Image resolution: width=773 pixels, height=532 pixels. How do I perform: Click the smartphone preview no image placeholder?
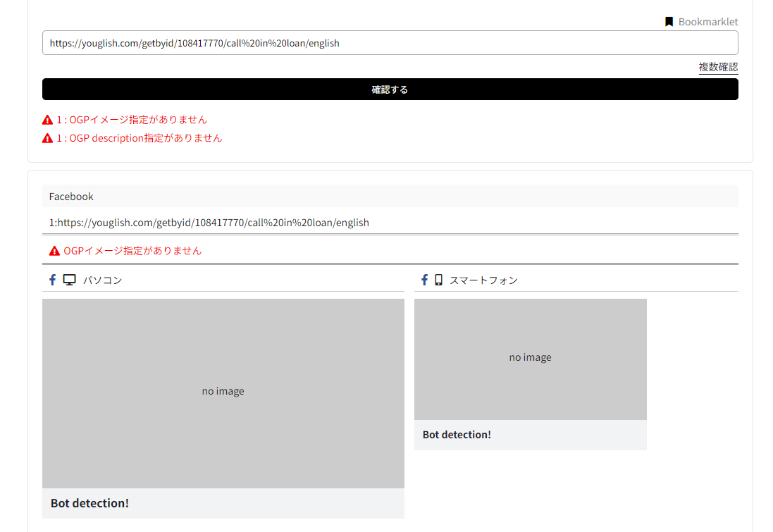tap(530, 359)
